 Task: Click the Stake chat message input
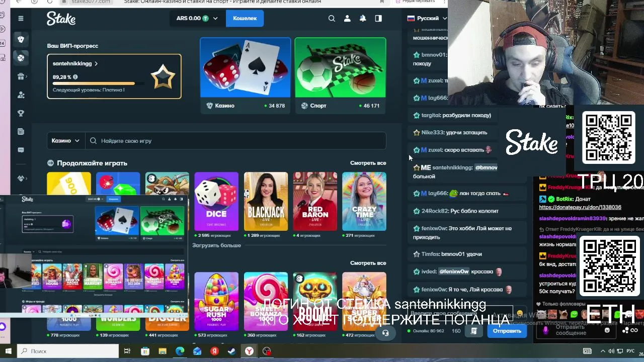coord(461,313)
